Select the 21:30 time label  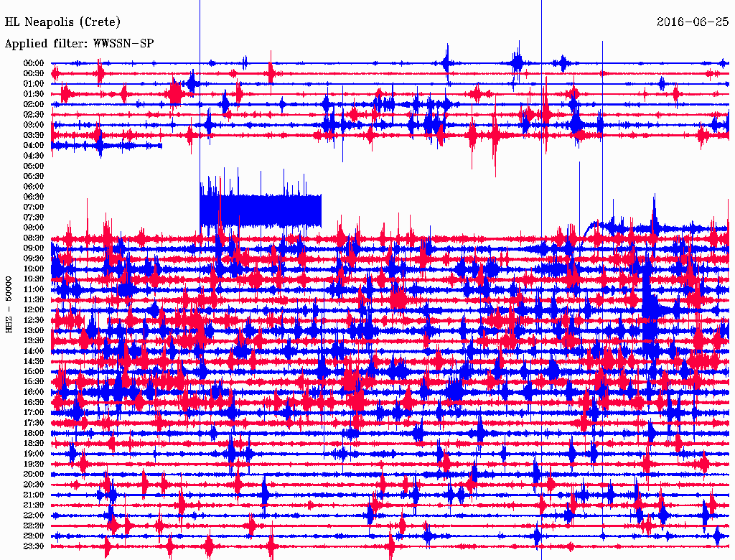click(34, 505)
